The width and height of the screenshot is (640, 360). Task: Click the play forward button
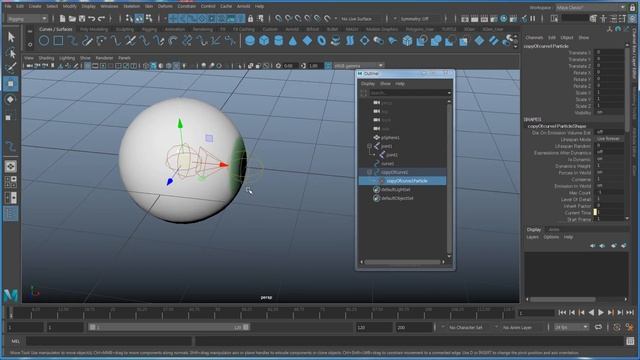coord(601,313)
